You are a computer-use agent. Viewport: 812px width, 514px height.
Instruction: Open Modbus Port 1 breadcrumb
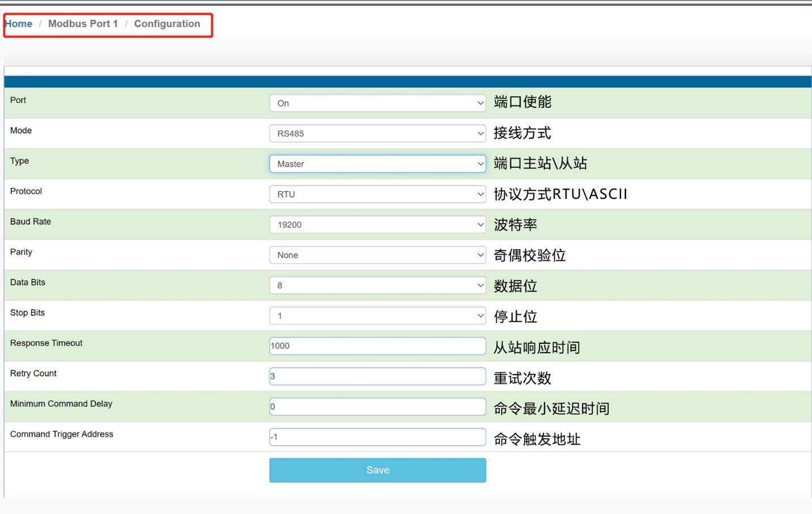pos(83,24)
